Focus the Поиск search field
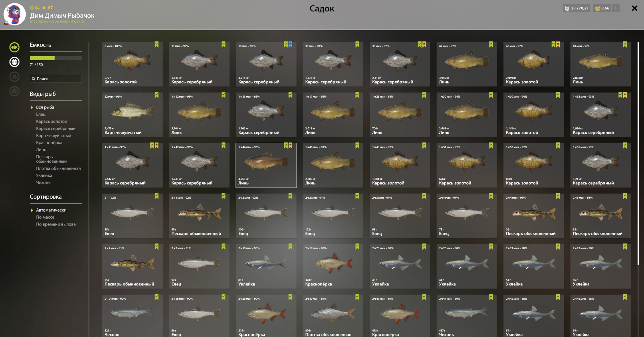 (56, 79)
